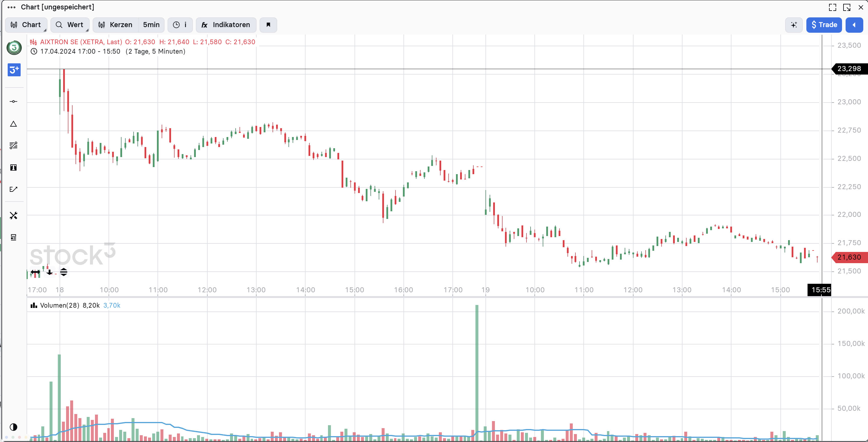Toggle vertical auto-scale arrows on chart
The image size is (868, 442).
click(64, 272)
